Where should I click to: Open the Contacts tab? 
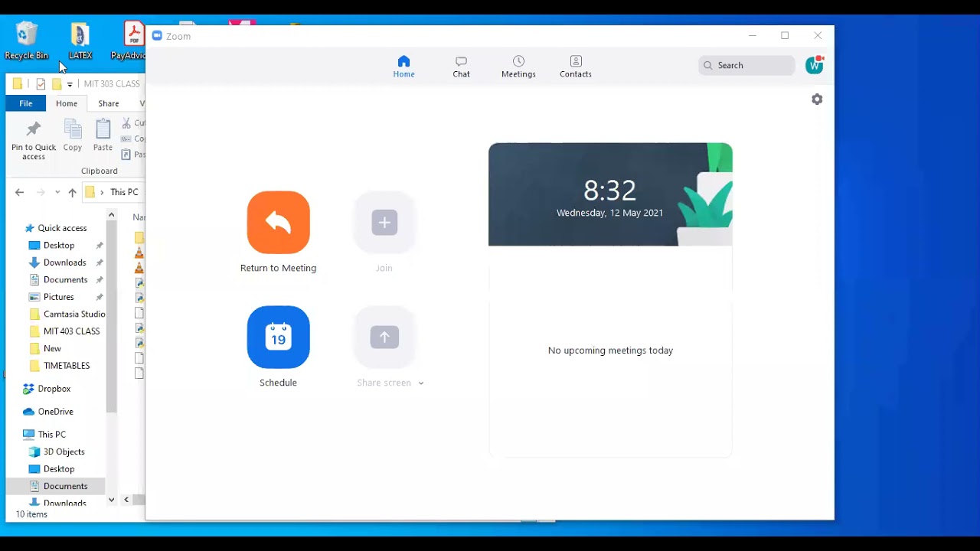pos(576,67)
